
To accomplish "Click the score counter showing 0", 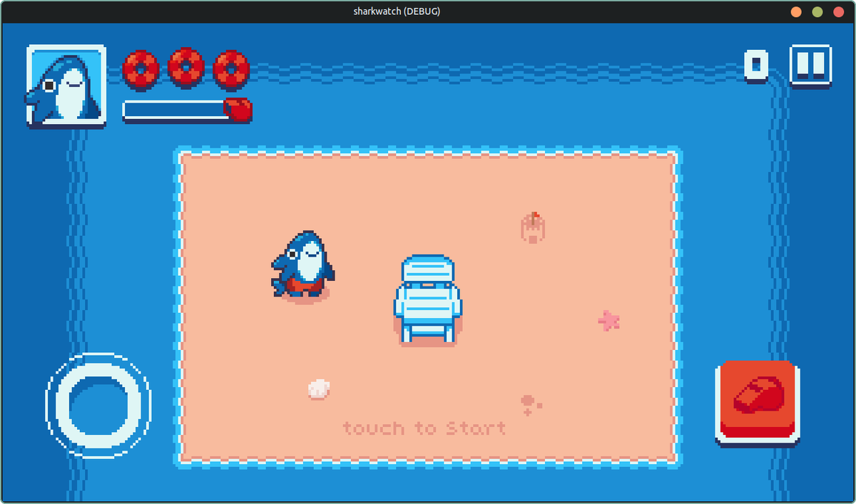I will click(x=756, y=66).
